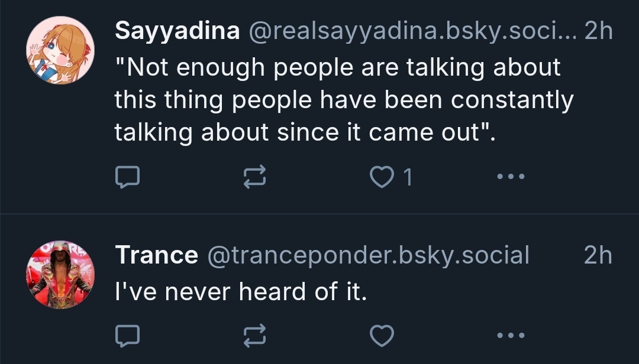Click the 2h timestamp on Sayyadina's post
This screenshot has height=364, width=639.
click(598, 31)
